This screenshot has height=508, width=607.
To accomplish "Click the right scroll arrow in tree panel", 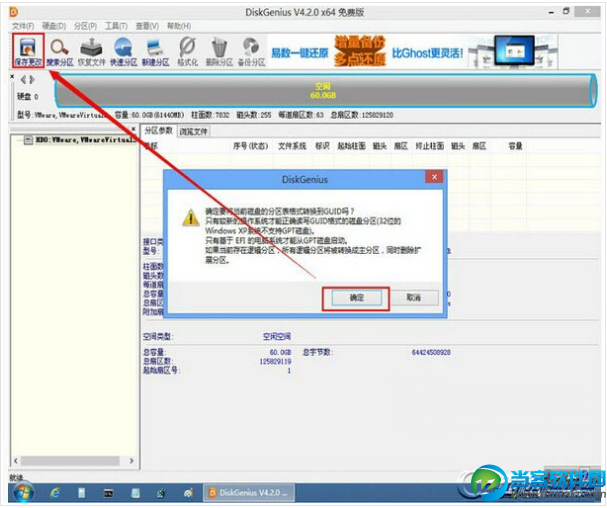I will (x=132, y=461).
